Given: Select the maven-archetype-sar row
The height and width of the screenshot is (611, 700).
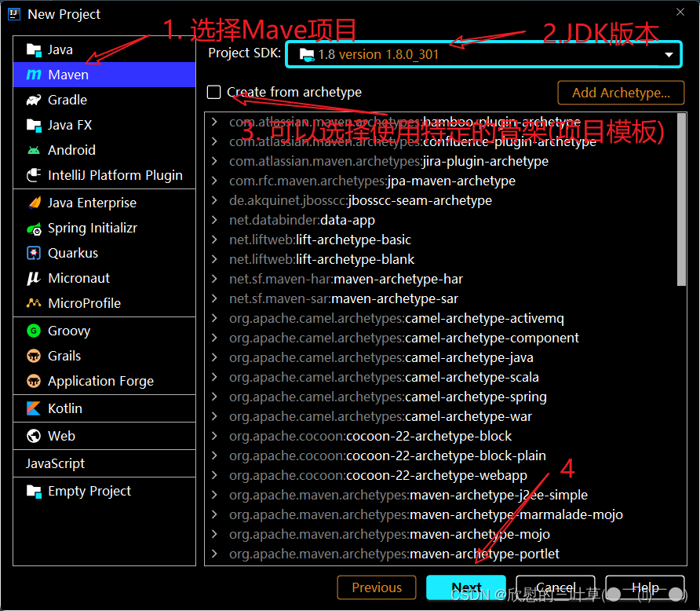Looking at the screenshot, I should point(441,298).
